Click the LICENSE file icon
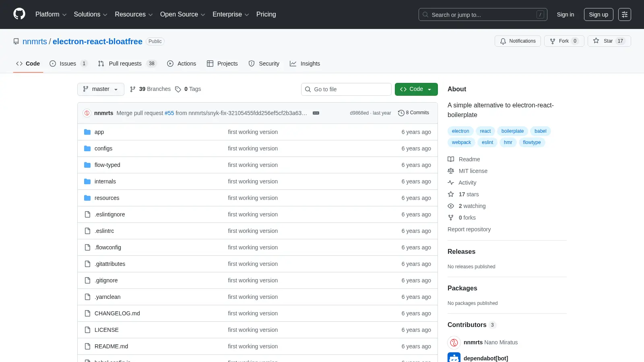This screenshot has height=362, width=644. click(87, 330)
